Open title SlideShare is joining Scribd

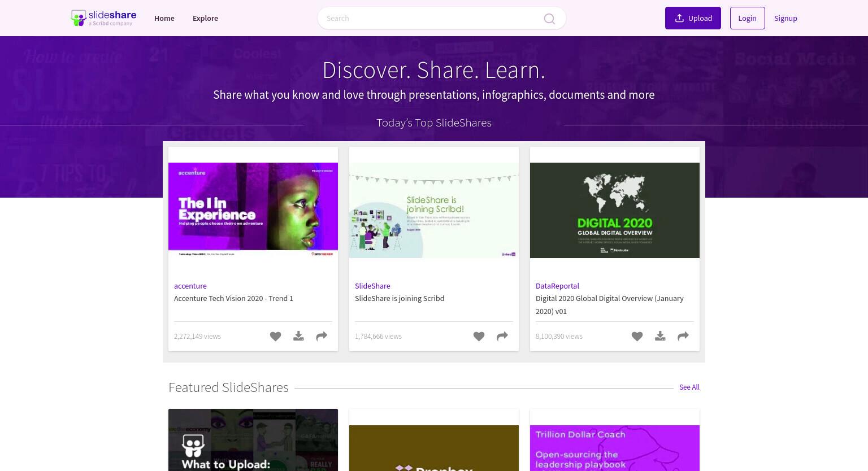[x=400, y=298]
